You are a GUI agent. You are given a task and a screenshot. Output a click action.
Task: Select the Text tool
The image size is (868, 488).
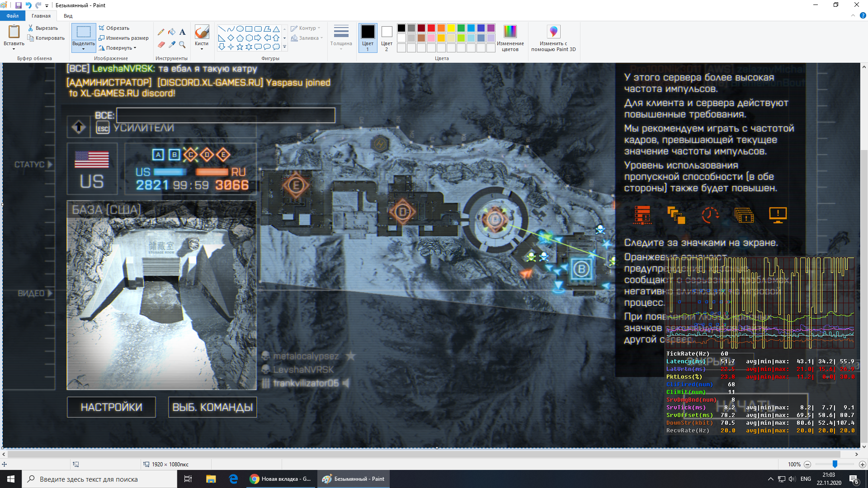182,32
